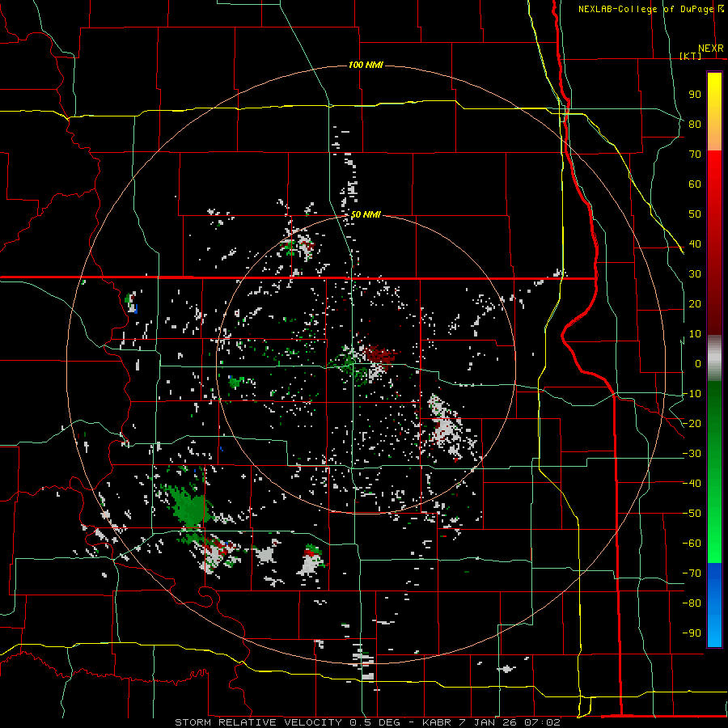
Task: Click the '50' value on the color scale
Action: pos(695,214)
